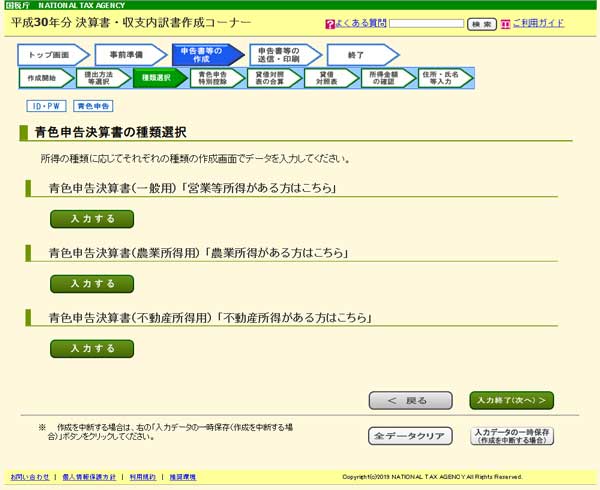Go to トップ画面 step in navigation
This screenshot has height=490, width=600.
coord(50,55)
